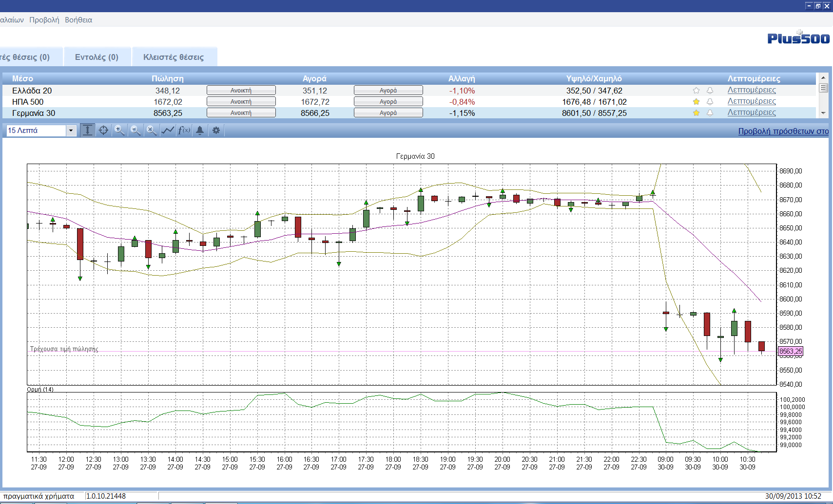833x504 pixels.
Task: Toggle favorite star for Γερμανία 30
Action: 696,113
